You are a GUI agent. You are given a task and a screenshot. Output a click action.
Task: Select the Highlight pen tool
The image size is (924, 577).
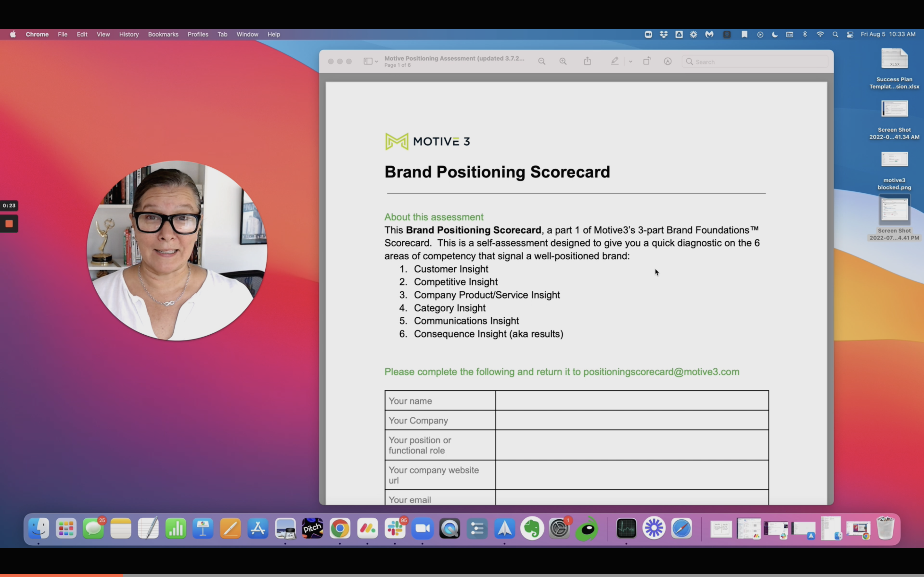pos(614,62)
